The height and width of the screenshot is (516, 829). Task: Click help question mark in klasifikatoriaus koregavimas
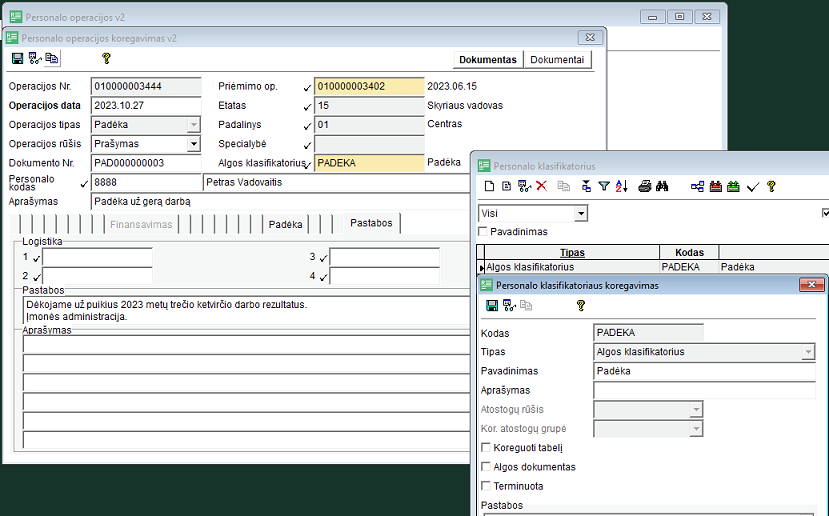(x=580, y=306)
